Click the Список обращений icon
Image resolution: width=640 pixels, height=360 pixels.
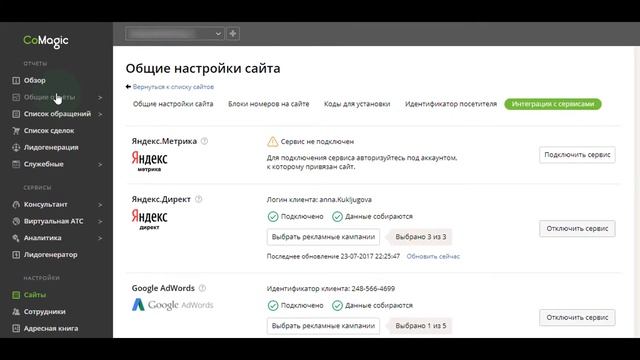point(16,114)
